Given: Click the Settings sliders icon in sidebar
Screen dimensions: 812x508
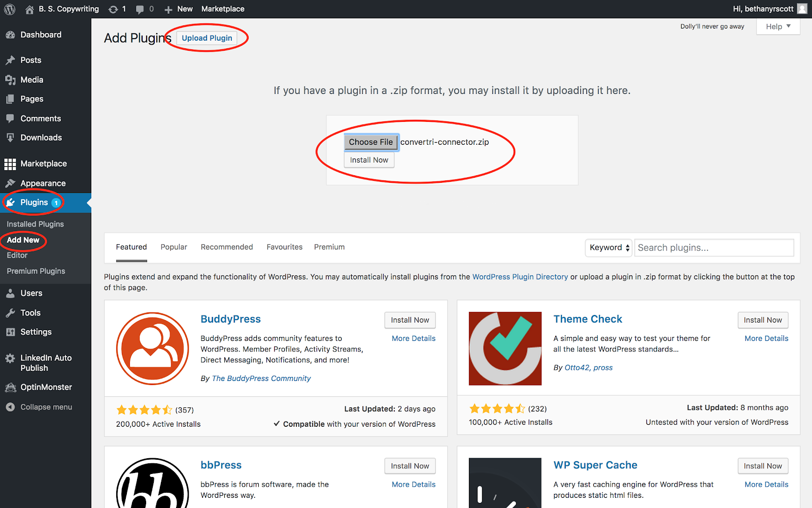Looking at the screenshot, I should point(10,332).
